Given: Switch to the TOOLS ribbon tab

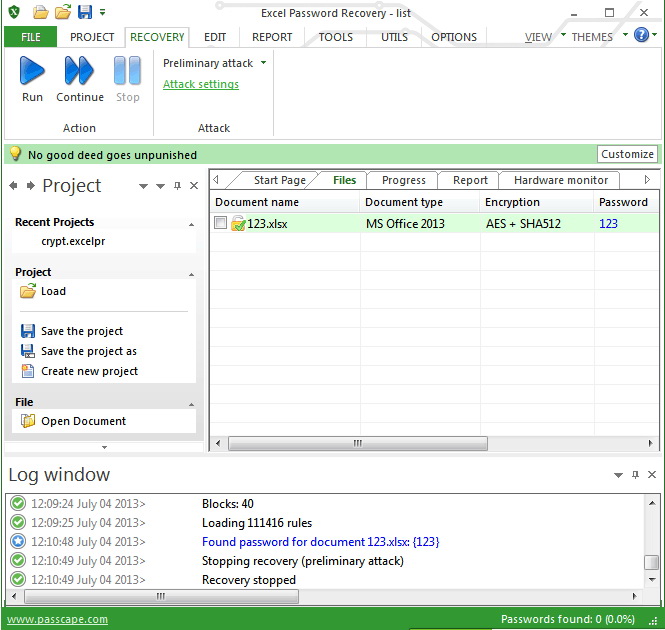Looking at the screenshot, I should pyautogui.click(x=335, y=37).
